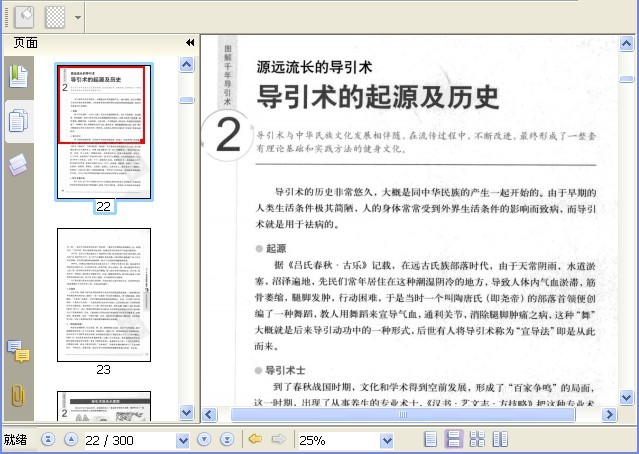The height and width of the screenshot is (454, 639).
Task: Open the Comments sidebar panel icon
Action: [19, 351]
